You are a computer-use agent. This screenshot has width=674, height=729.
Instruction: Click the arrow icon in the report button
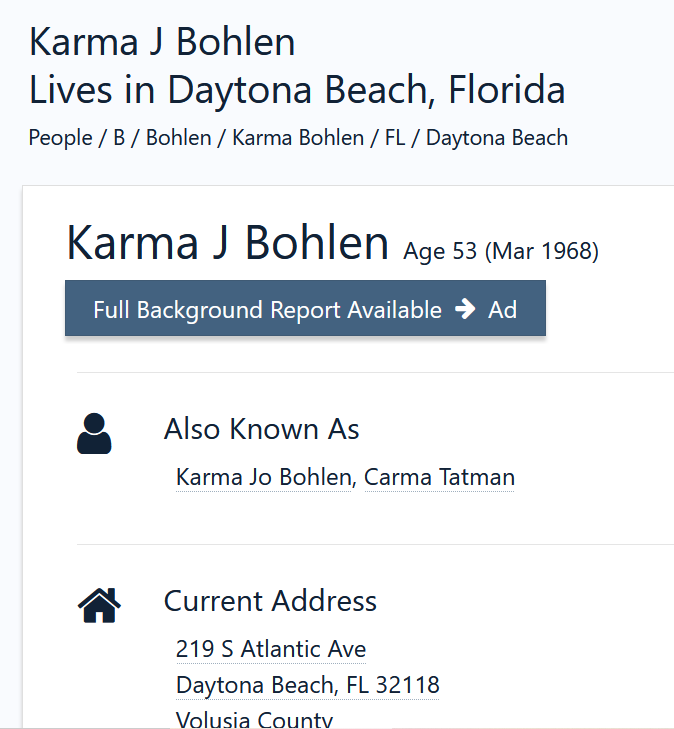(465, 309)
